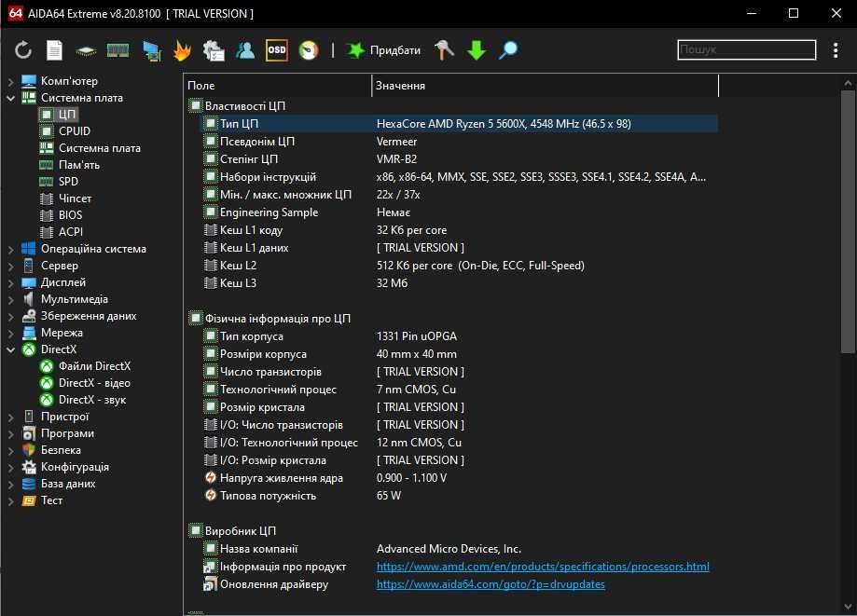This screenshot has width=857, height=616.
Task: Open the tools hammer icon
Action: [x=444, y=50]
